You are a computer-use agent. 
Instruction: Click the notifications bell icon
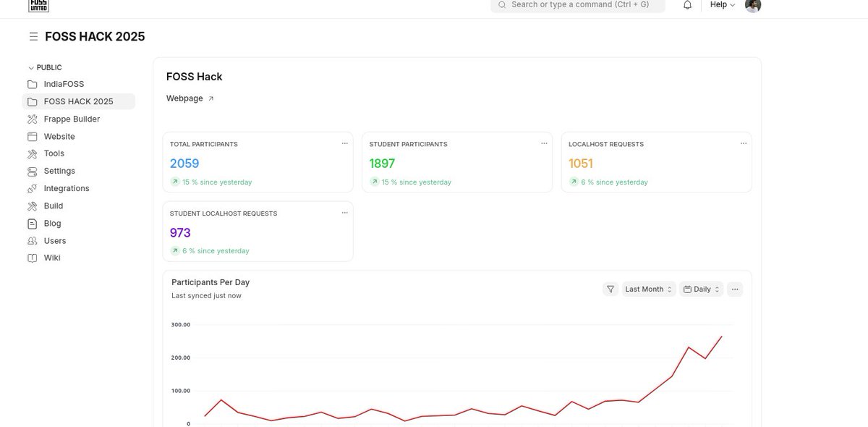coord(687,5)
